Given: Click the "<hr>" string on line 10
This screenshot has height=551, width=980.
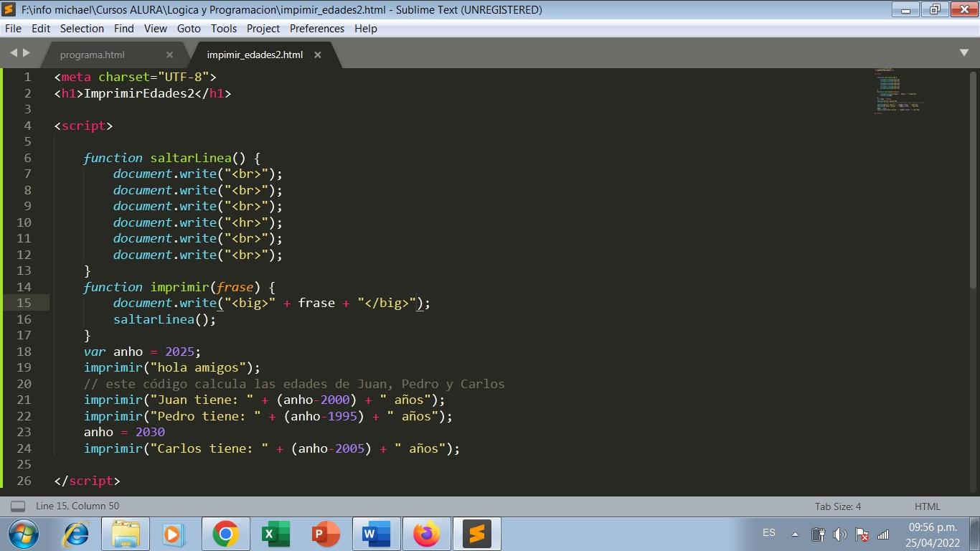Looking at the screenshot, I should tap(246, 222).
